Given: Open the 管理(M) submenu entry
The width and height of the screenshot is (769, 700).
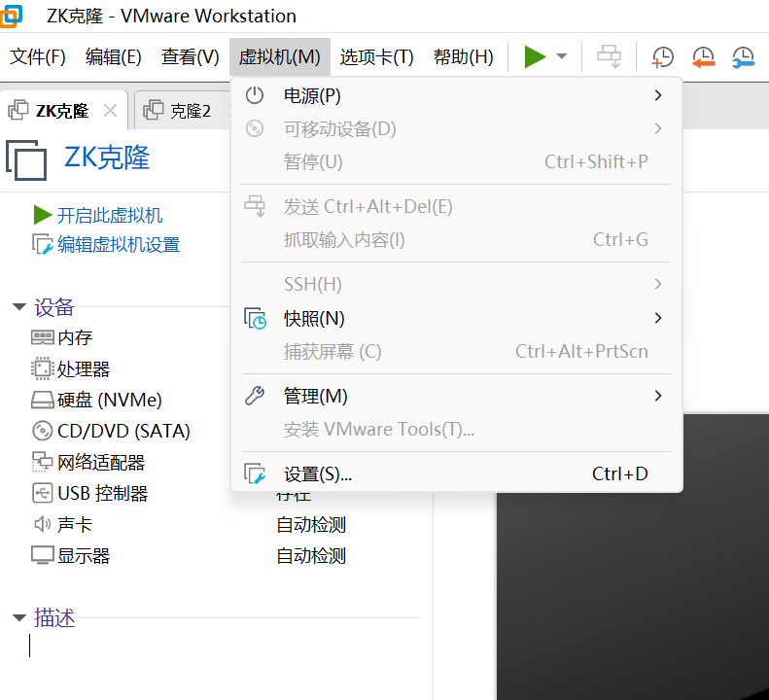Looking at the screenshot, I should (x=457, y=396).
